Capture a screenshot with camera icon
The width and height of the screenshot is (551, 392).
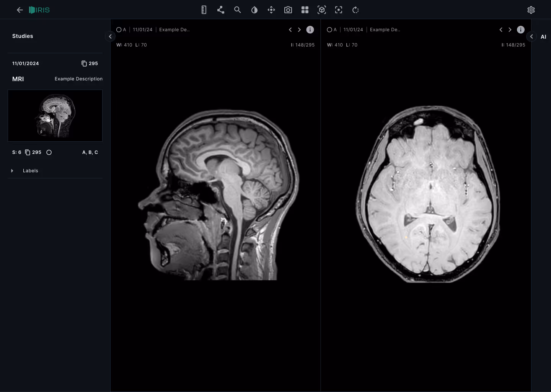click(x=288, y=10)
